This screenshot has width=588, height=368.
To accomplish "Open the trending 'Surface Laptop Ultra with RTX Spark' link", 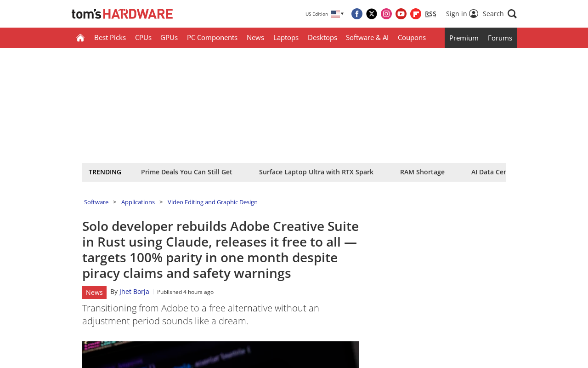I will (316, 172).
